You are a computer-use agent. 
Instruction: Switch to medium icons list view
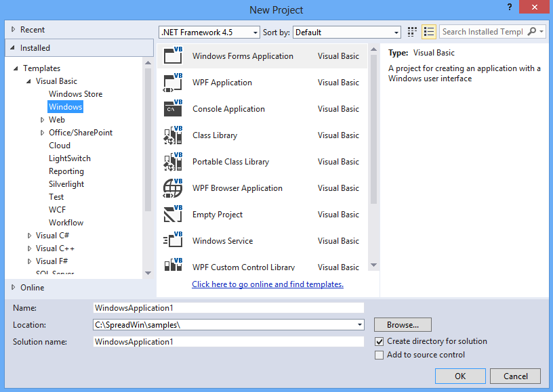pyautogui.click(x=428, y=32)
